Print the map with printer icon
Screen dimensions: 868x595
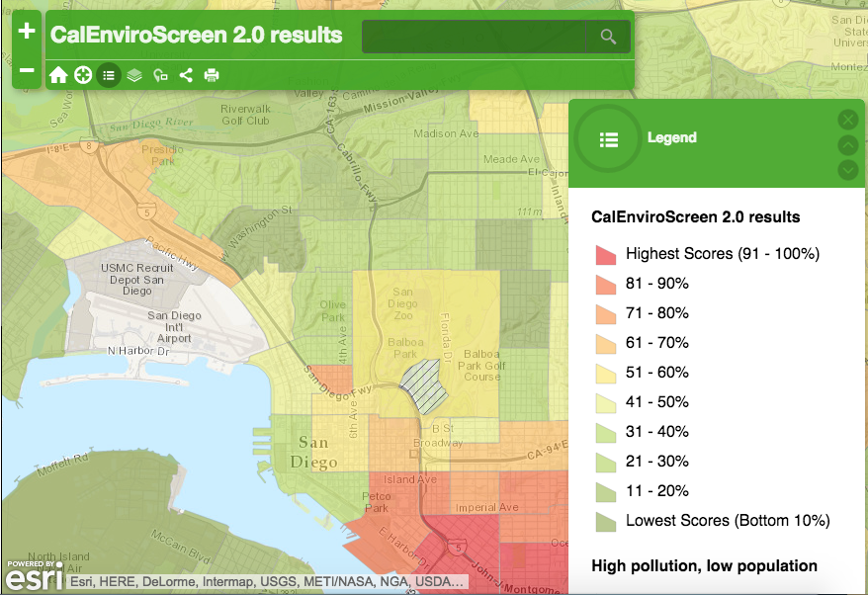pyautogui.click(x=212, y=75)
